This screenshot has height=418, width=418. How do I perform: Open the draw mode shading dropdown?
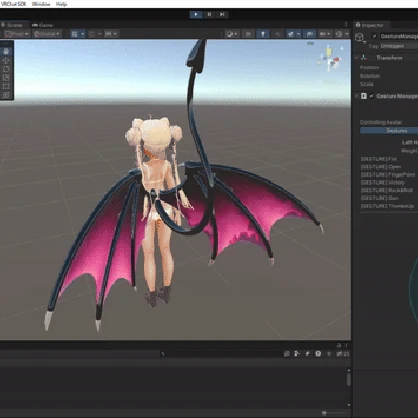[x=232, y=34]
